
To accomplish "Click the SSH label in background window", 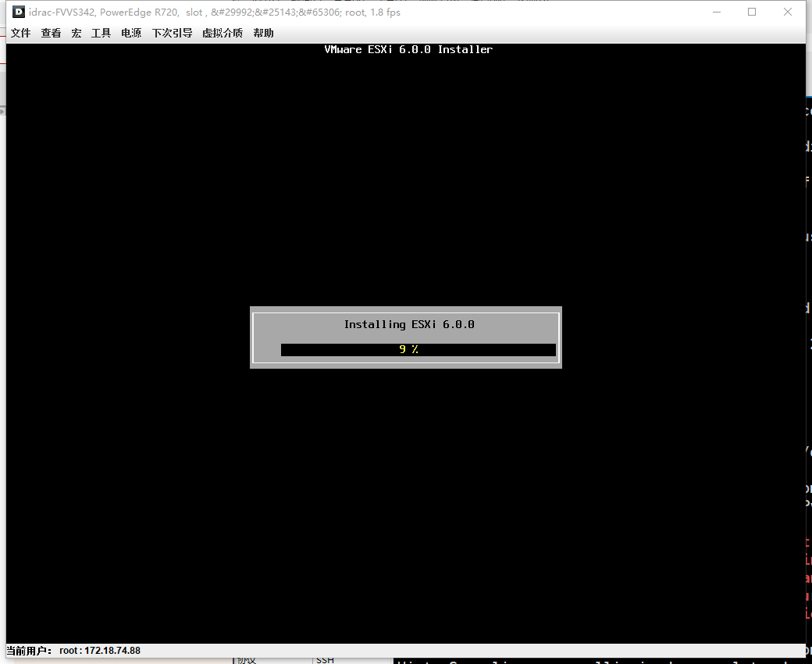I will [x=326, y=660].
